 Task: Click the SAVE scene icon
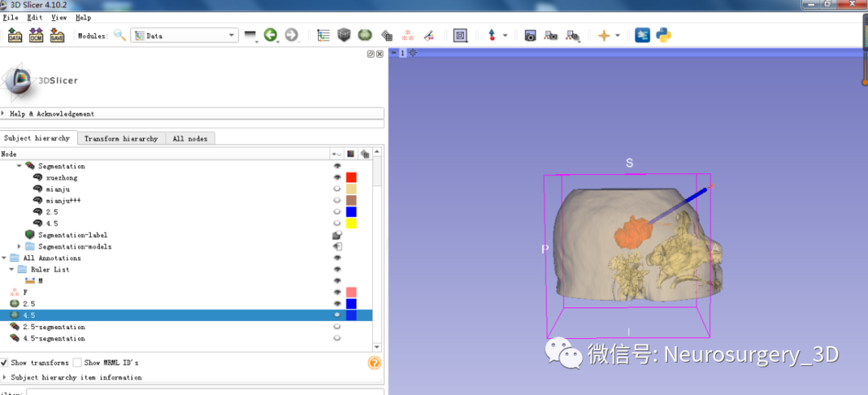tap(57, 35)
